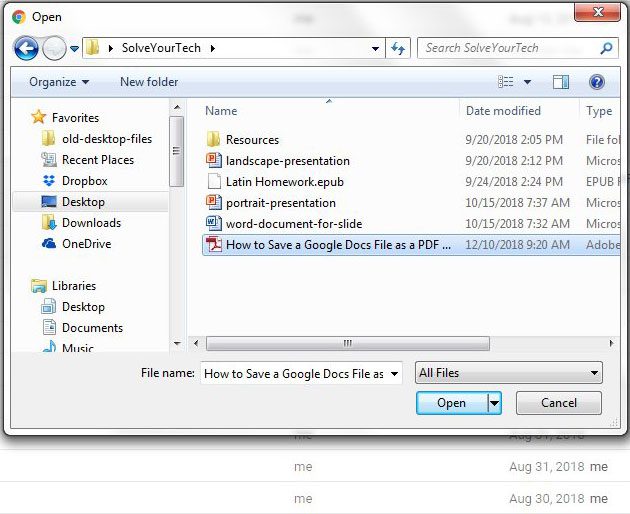The height and width of the screenshot is (514, 630).
Task: Click the Recent Places icon
Action: (49, 160)
